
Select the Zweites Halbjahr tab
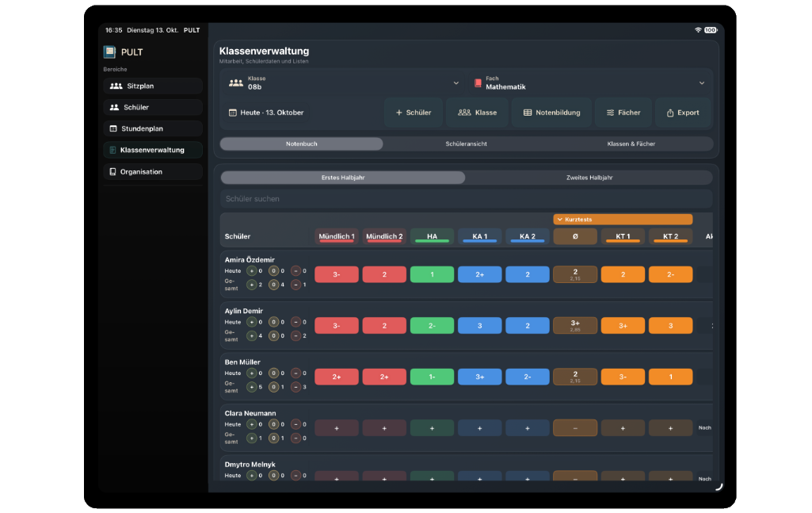(x=589, y=178)
